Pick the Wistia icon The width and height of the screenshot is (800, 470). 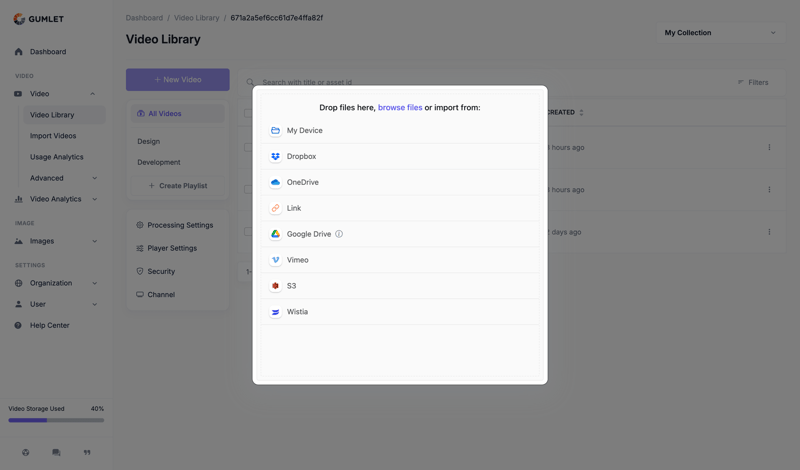tap(276, 312)
